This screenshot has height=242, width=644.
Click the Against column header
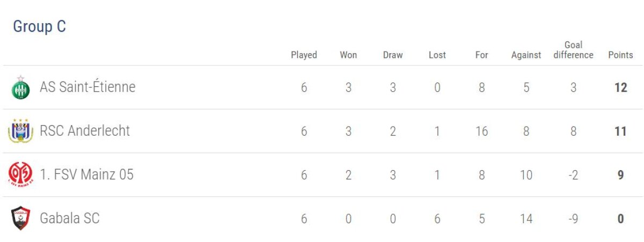526,55
